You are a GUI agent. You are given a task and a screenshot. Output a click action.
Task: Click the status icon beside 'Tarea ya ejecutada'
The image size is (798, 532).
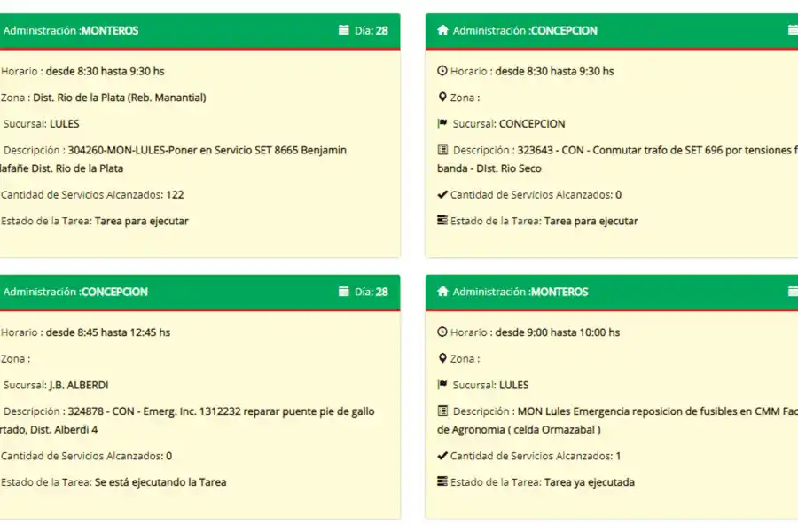coord(442,482)
